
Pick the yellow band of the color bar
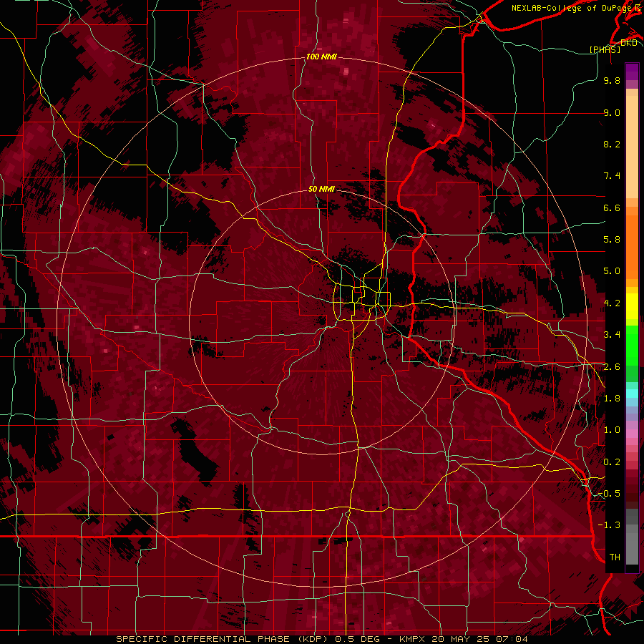tap(632, 306)
